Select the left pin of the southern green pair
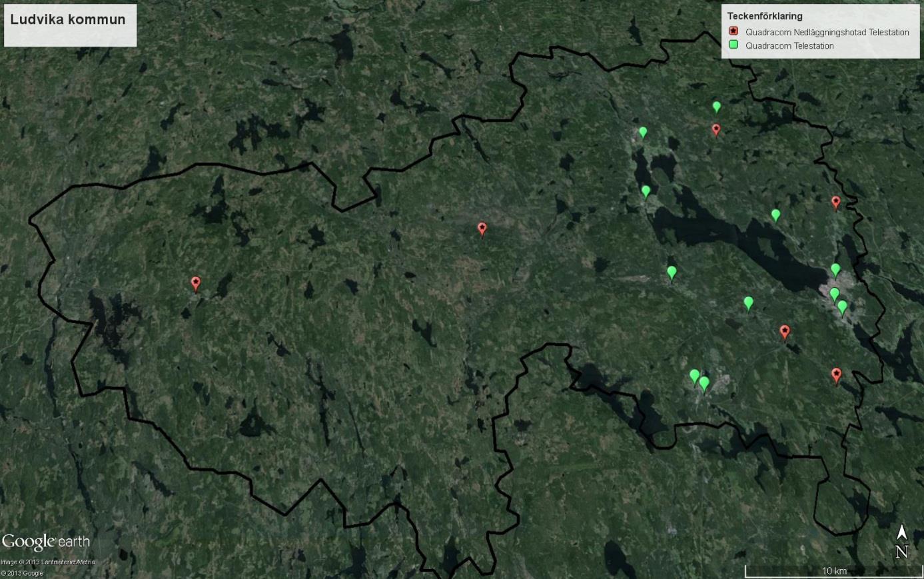The width and height of the screenshot is (924, 579). point(695,376)
